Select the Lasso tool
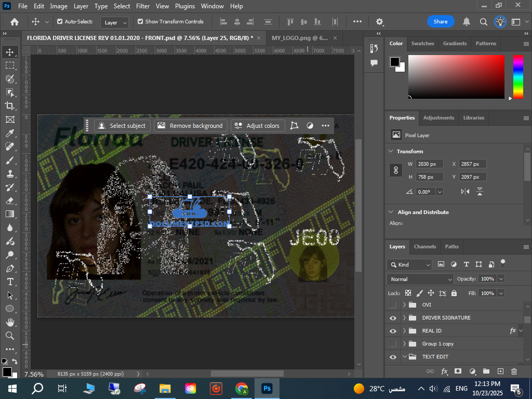Screen dimensions: 532x399 coord(10,78)
